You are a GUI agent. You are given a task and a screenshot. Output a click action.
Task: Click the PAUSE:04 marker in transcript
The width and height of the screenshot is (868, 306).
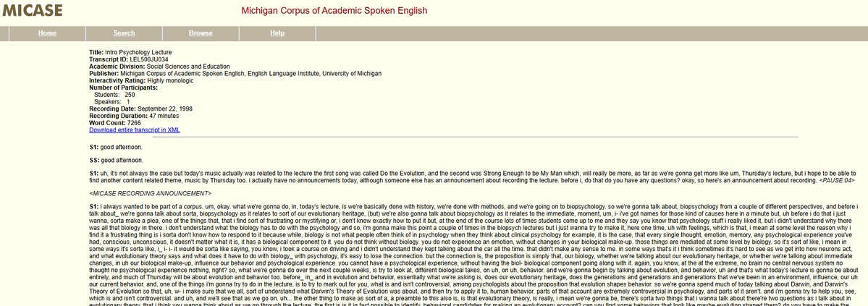coord(837,180)
